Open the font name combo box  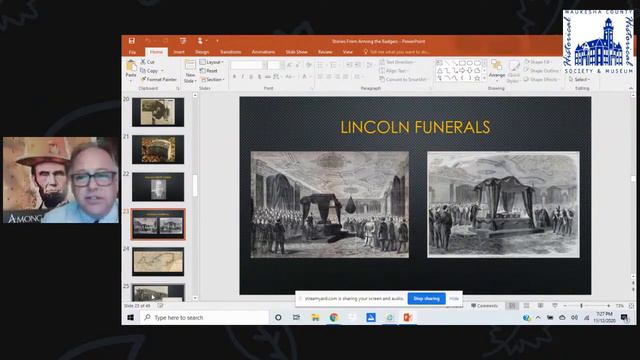tap(249, 65)
